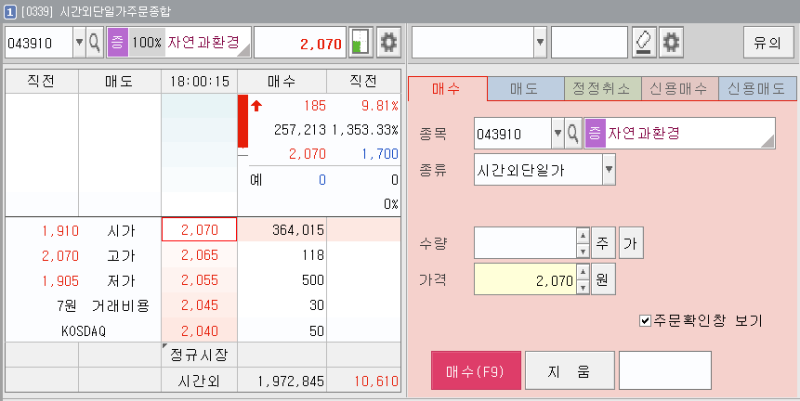
Task: Expand the 종류 시간외단일가 dropdown
Action: click(609, 169)
